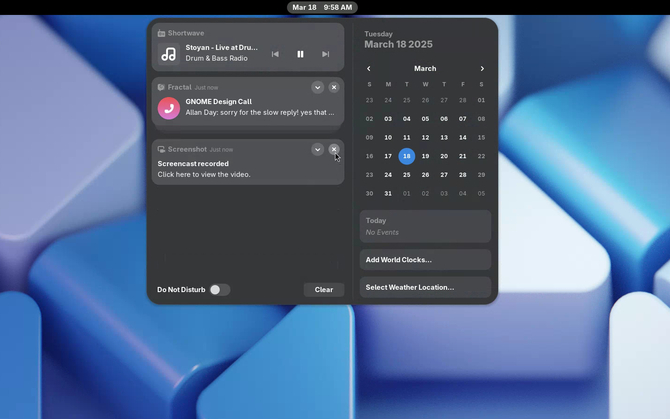The image size is (670, 419).
Task: Expand the Screenshot notification
Action: [317, 149]
